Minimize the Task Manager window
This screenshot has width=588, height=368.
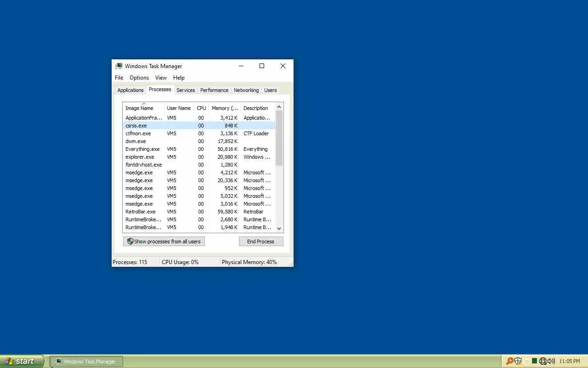pos(241,66)
